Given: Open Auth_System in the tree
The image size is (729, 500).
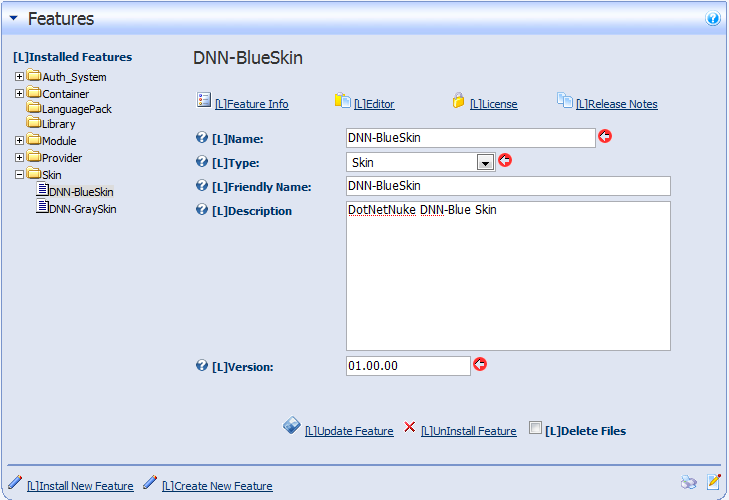Looking at the screenshot, I should coord(74,77).
